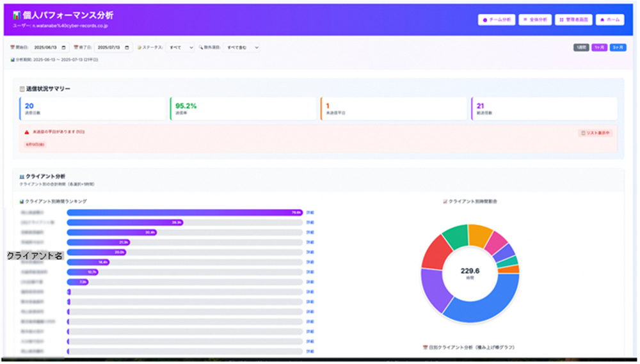This screenshot has height=364, width=640.
Task: Open the ステータス dropdown
Action: click(180, 47)
